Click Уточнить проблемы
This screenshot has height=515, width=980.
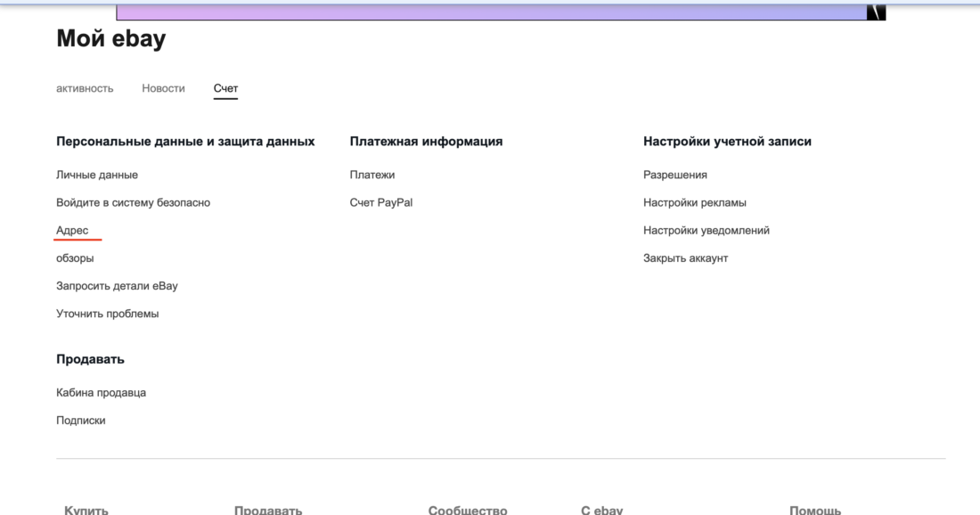108,313
